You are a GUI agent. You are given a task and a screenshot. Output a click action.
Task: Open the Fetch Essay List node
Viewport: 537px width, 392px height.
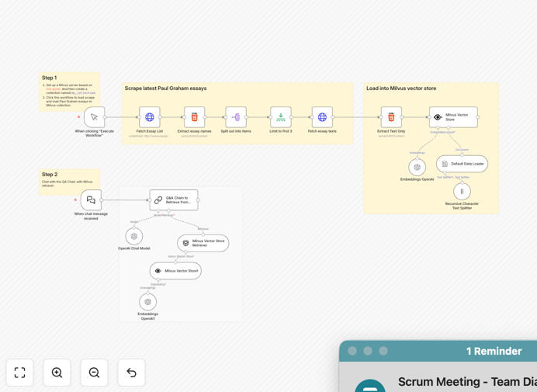point(150,117)
